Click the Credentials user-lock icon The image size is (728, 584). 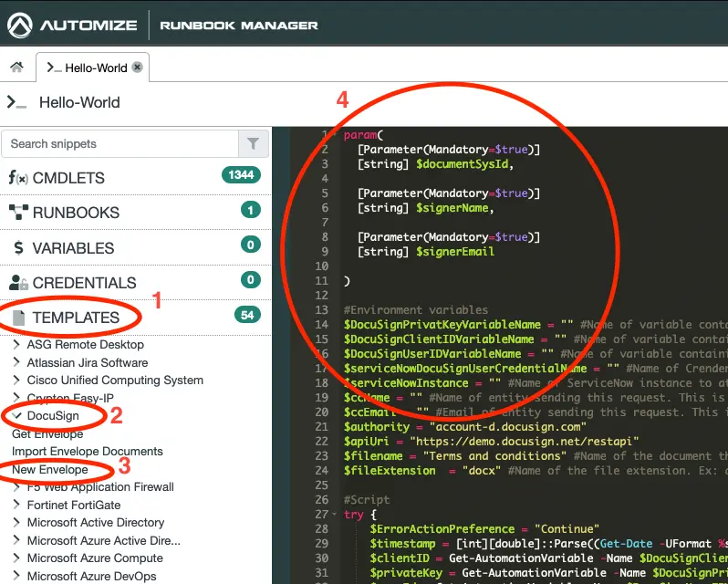[17, 283]
